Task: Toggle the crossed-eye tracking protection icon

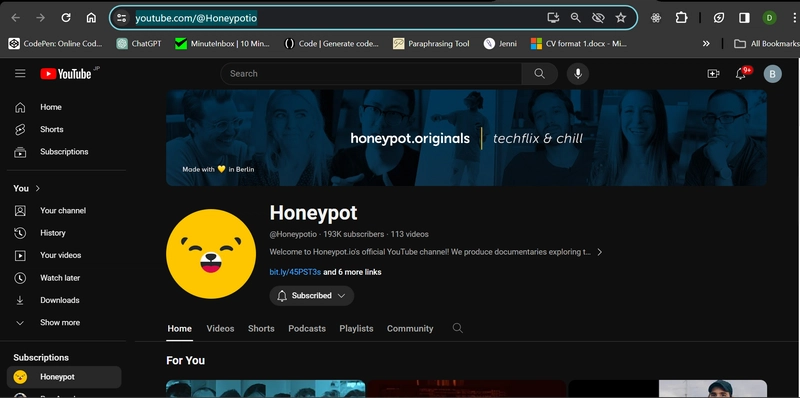Action: pos(598,18)
